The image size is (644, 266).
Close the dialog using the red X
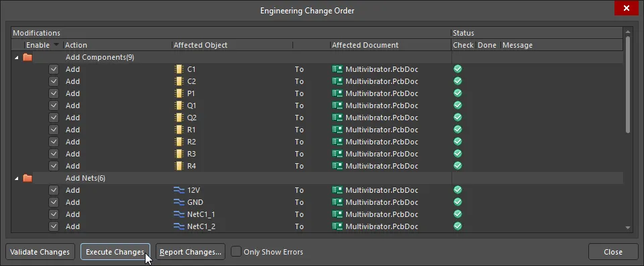(x=627, y=8)
